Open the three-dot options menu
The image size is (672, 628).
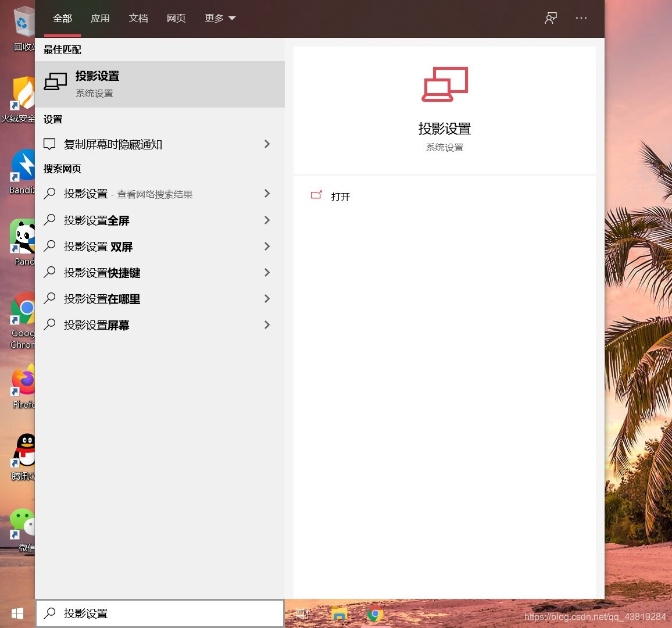581,18
